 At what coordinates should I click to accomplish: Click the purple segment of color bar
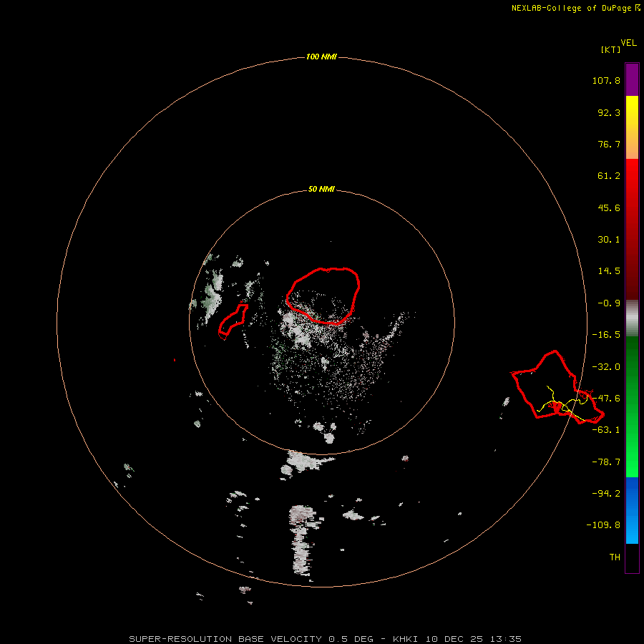coord(632,79)
